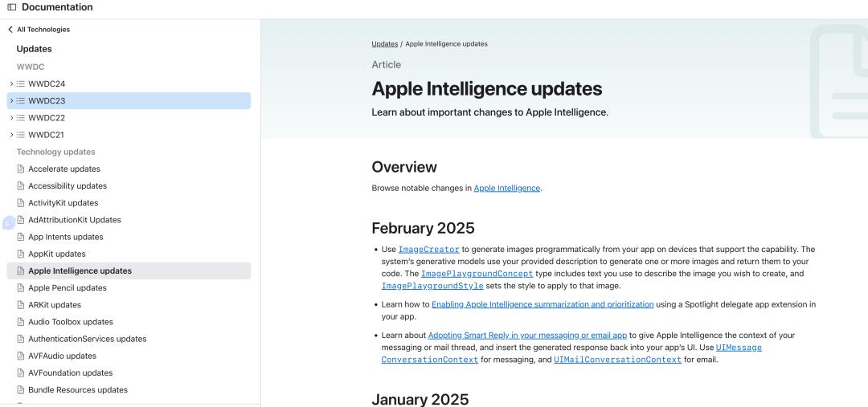
Task: Expand the WWDC22 disclosure arrow
Action: (x=11, y=118)
